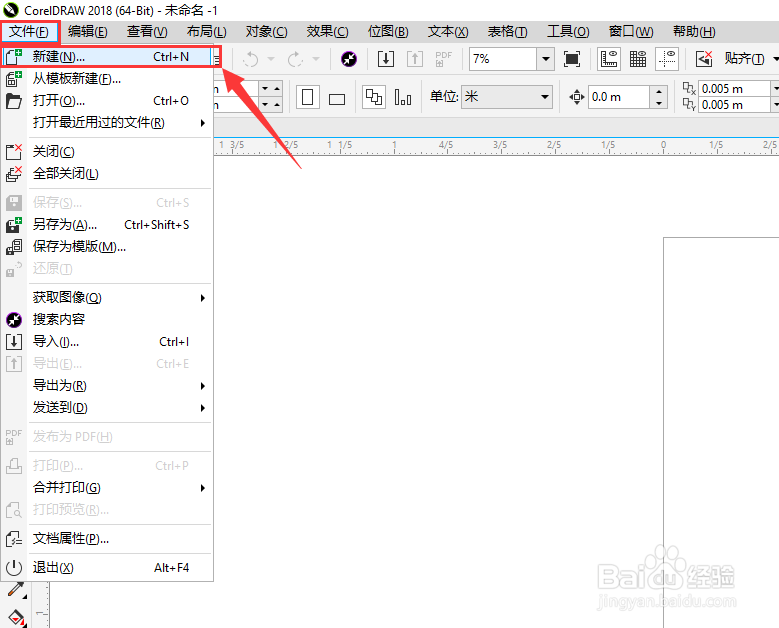Choose 新建(N)... from the File menu
The width and height of the screenshot is (779, 628).
[108, 57]
